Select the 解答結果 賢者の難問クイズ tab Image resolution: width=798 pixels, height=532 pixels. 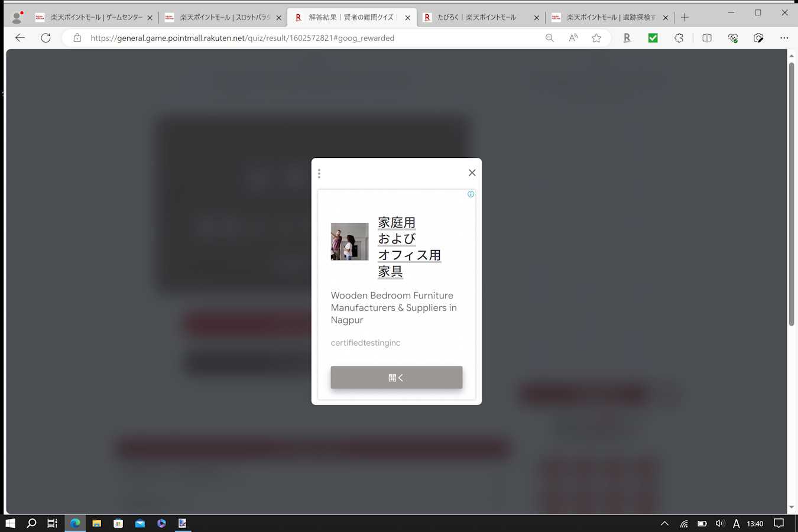(352, 18)
